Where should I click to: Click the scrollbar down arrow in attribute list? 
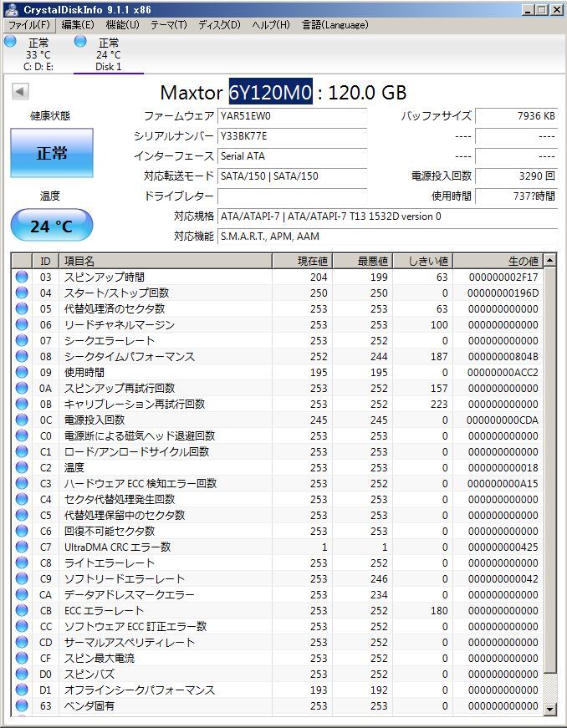pos(549,709)
